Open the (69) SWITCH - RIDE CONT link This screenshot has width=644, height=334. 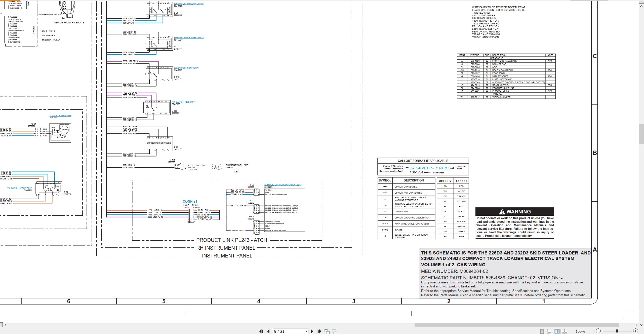tap(183, 102)
